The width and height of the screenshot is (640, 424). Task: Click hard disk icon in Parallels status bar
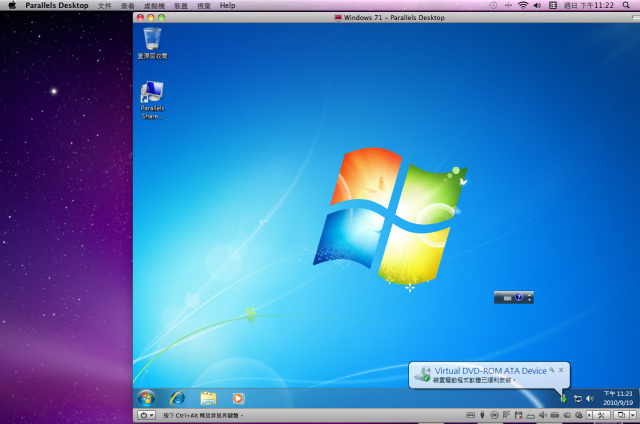(555, 415)
